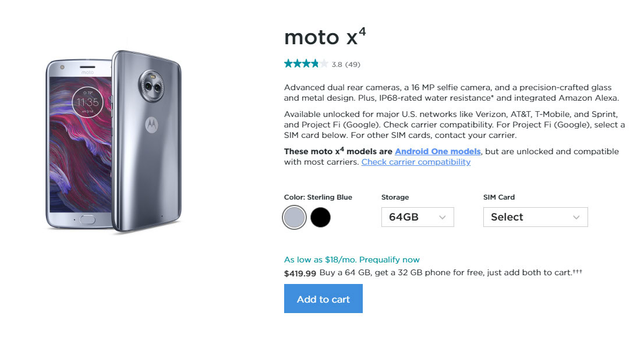The height and width of the screenshot is (341, 644).
Task: Click the dual rear camera on phone image
Action: 151,86
